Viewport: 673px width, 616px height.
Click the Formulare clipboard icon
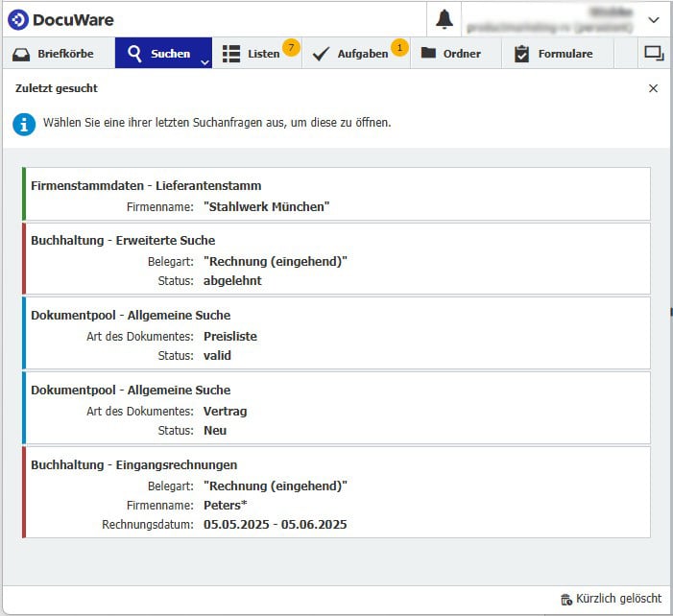[521, 54]
